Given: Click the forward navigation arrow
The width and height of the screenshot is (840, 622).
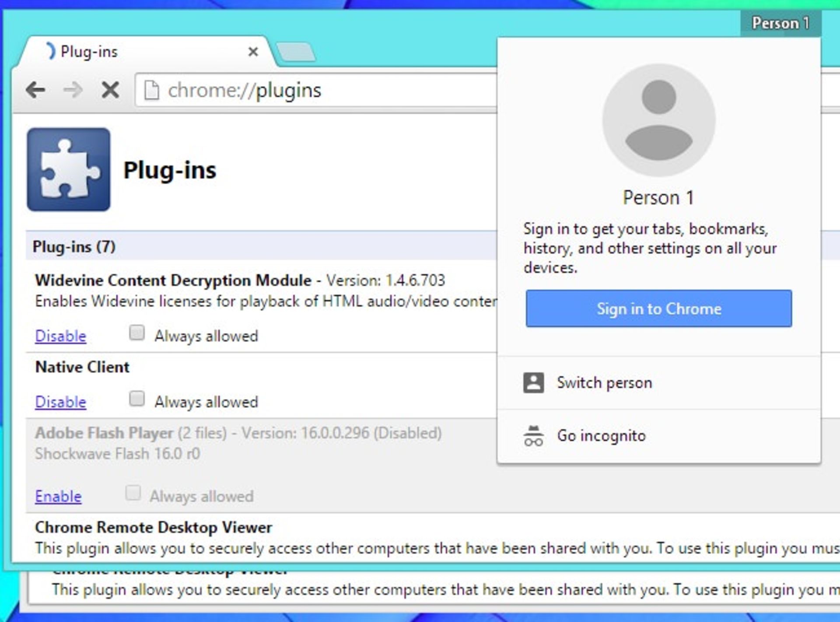Looking at the screenshot, I should coord(73,90).
